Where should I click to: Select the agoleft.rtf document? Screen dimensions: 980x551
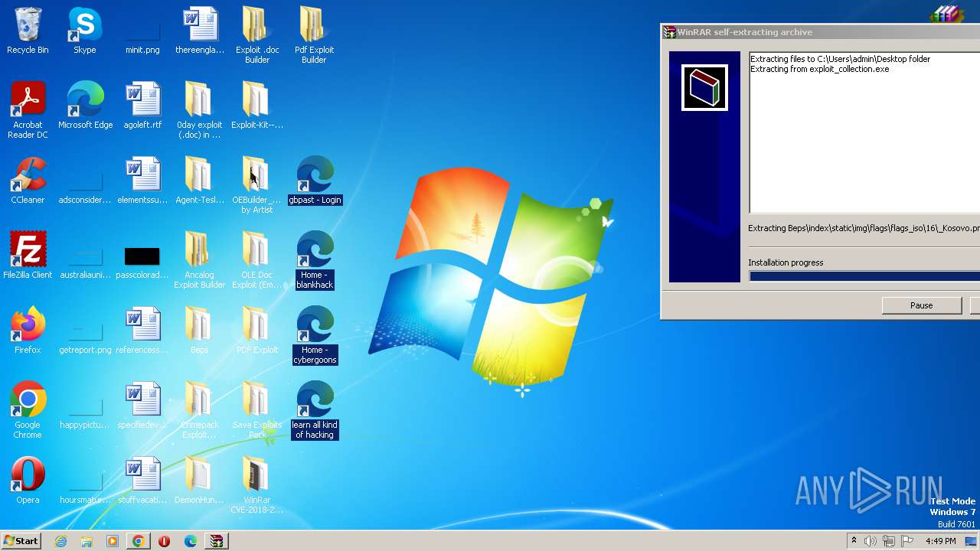pyautogui.click(x=142, y=106)
